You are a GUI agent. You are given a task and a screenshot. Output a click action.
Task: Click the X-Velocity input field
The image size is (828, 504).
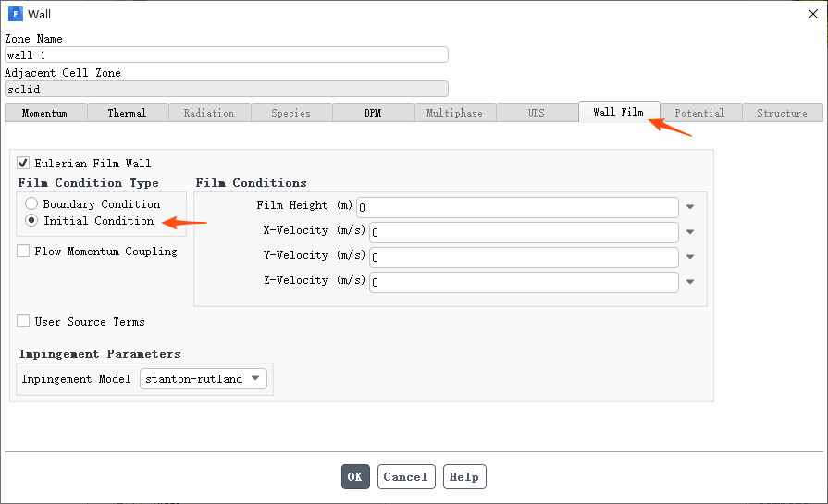click(524, 232)
